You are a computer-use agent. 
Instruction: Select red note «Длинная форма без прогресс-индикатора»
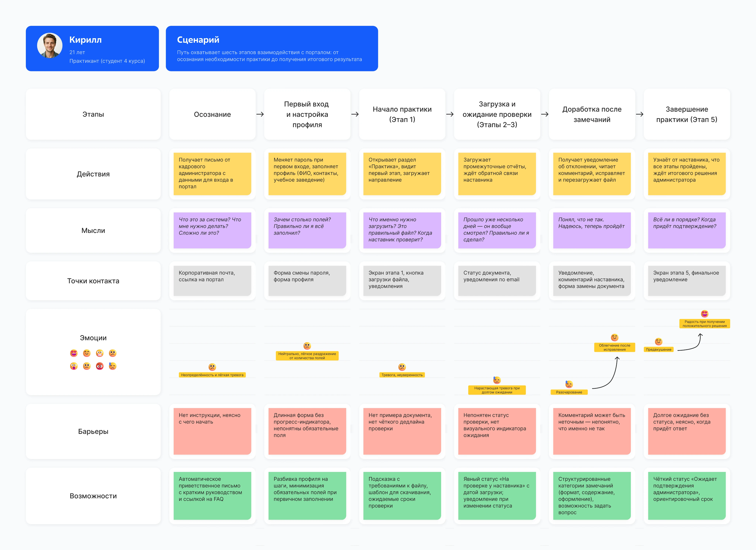(x=307, y=431)
